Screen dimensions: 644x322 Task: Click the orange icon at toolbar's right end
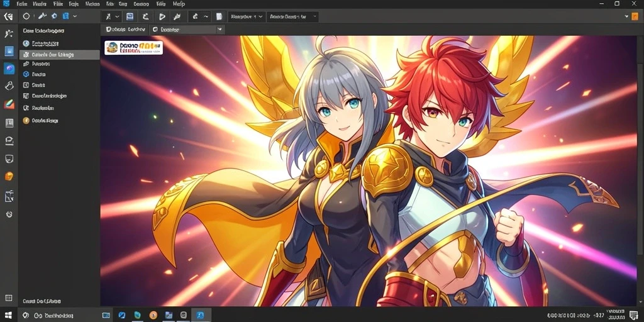(x=636, y=16)
